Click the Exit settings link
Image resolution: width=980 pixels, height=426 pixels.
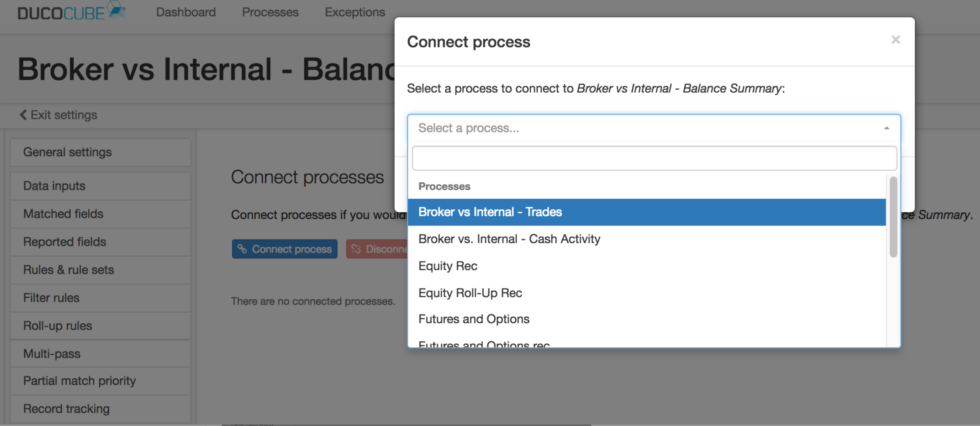(59, 115)
